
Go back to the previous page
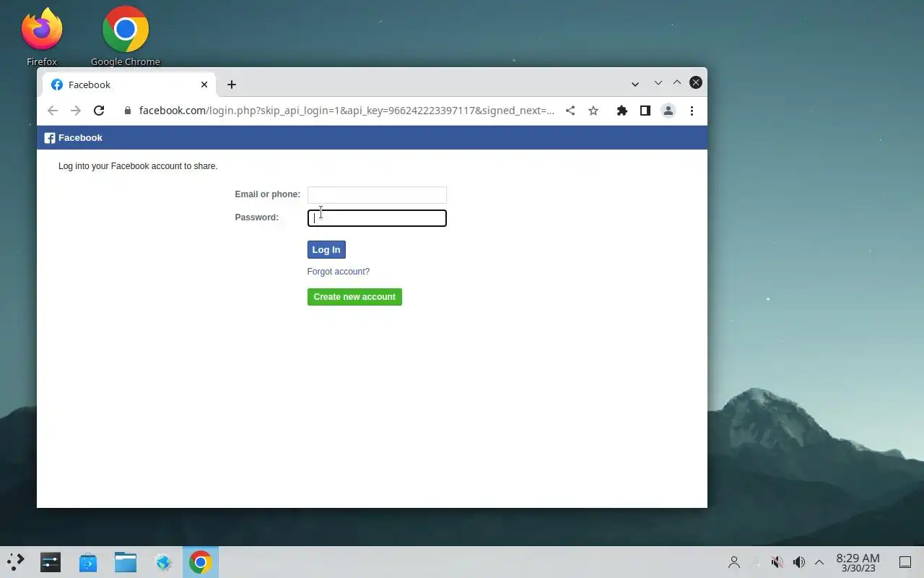click(x=52, y=111)
